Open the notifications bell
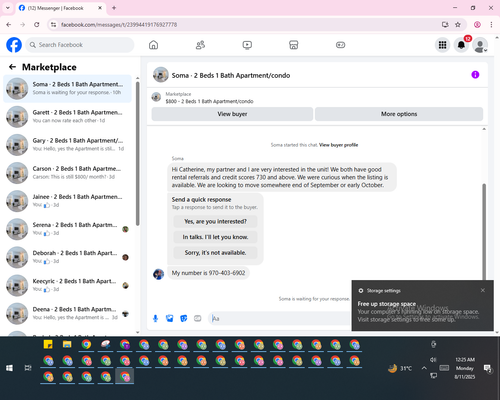 coord(461,45)
